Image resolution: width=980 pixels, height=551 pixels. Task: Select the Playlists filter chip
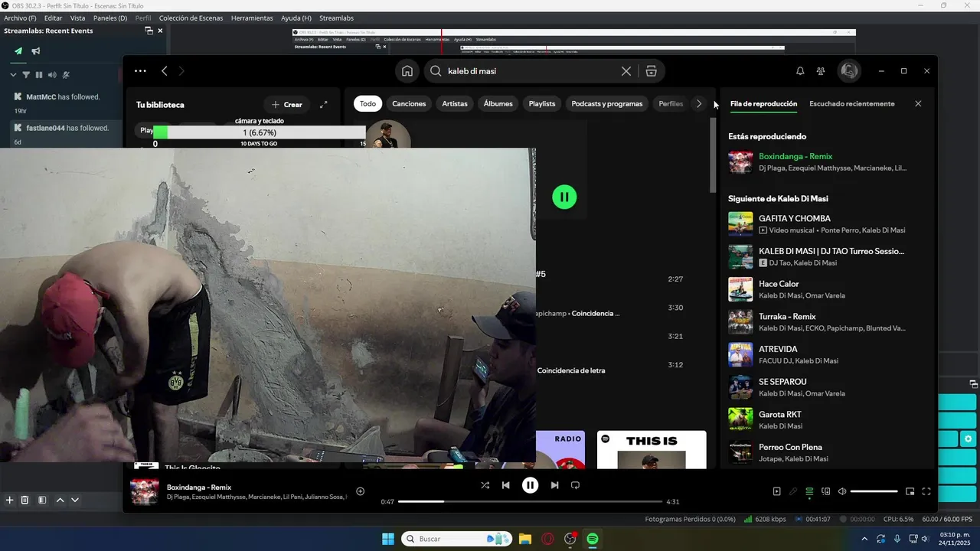542,103
